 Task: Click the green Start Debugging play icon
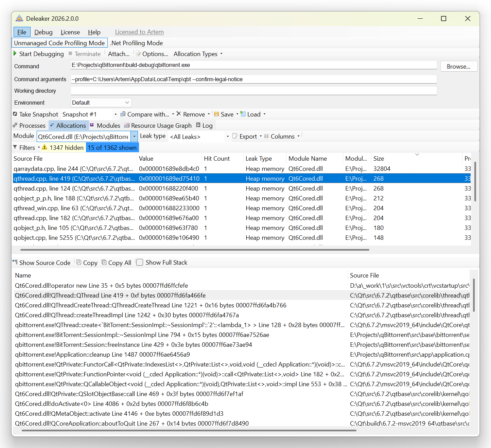tap(15, 54)
